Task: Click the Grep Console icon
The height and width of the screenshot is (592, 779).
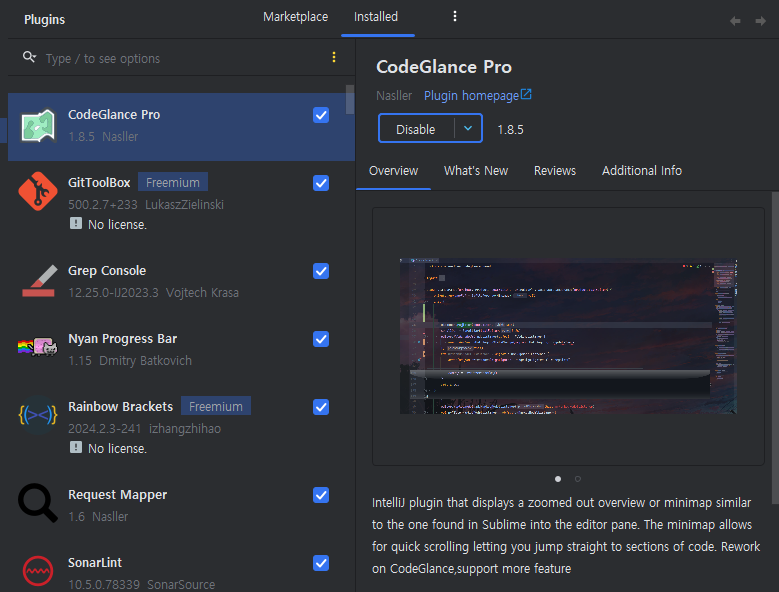Action: [x=39, y=281]
